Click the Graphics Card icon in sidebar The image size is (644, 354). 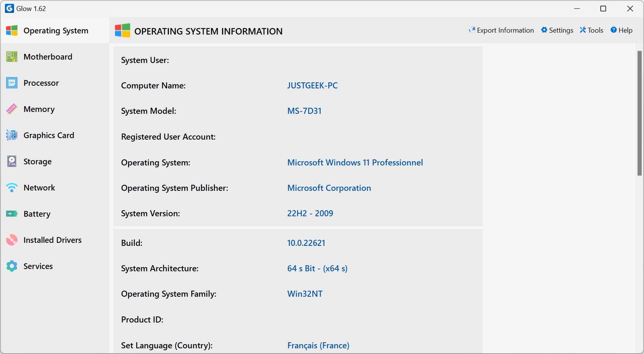[x=12, y=135]
